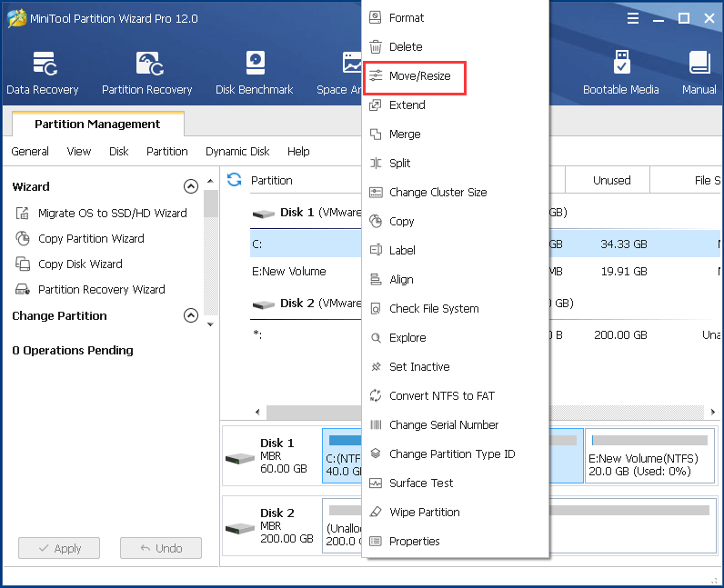Viewport: 724px width, 588px height.
Task: Click the Copy Partition Wizard icon
Action: [x=23, y=238]
